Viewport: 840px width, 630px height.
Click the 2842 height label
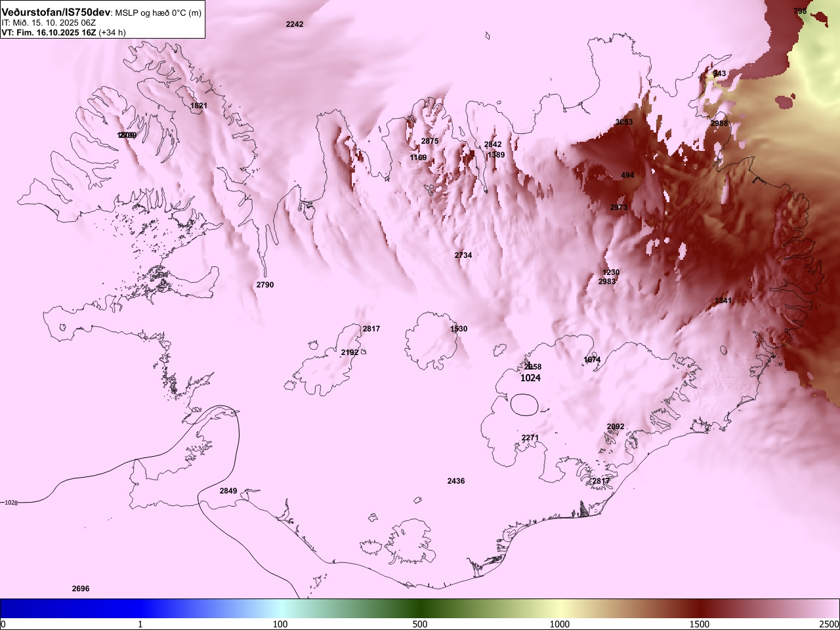(x=493, y=145)
